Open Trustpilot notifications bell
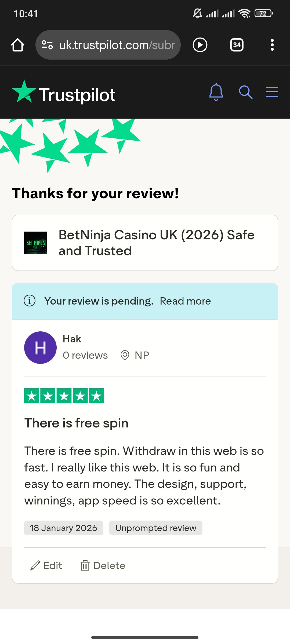Screen dimensions: 290x644 (x=216, y=92)
